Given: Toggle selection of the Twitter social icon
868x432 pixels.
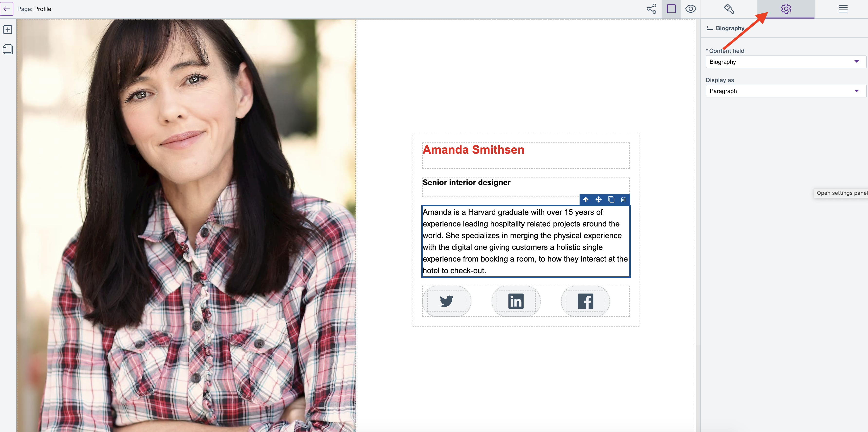Looking at the screenshot, I should 446,301.
